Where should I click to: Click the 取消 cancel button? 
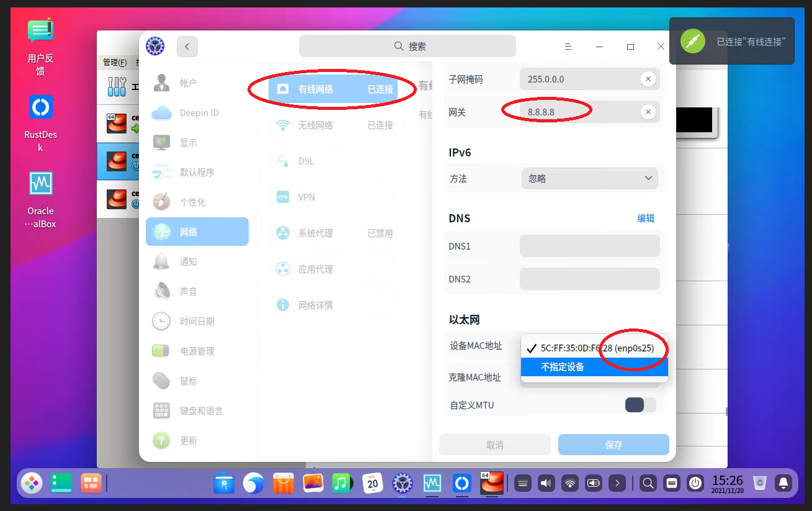click(x=495, y=445)
